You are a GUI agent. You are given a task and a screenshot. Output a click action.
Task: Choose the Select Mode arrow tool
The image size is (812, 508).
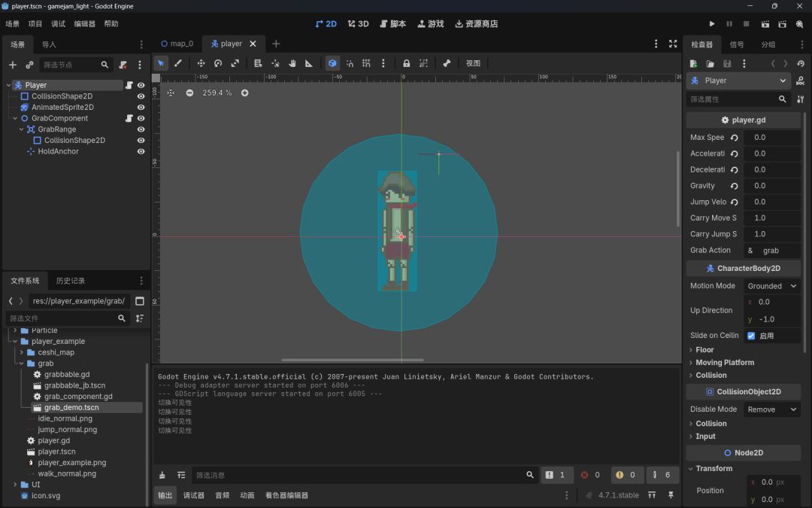(x=161, y=63)
